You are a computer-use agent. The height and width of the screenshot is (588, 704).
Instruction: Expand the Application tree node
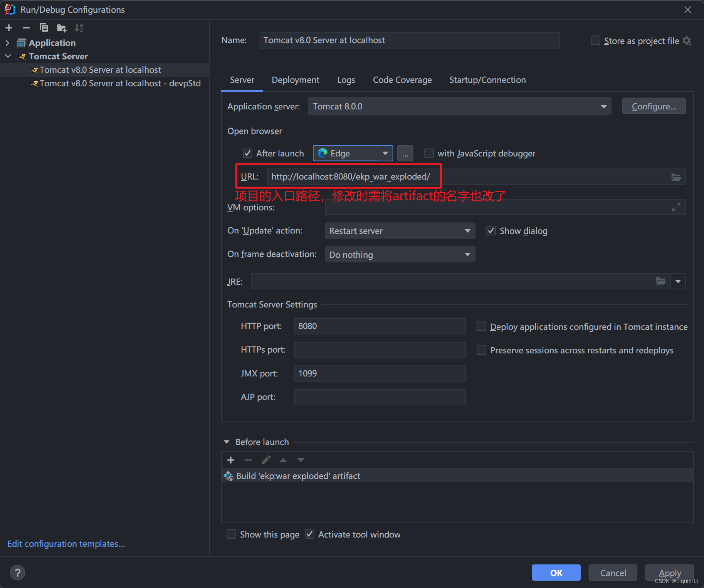pyautogui.click(x=7, y=43)
